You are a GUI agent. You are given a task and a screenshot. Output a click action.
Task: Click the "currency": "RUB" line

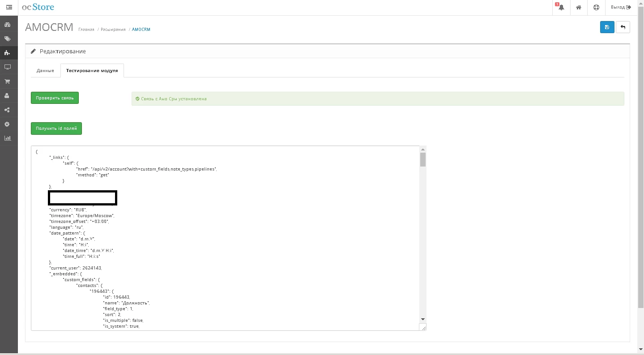tap(68, 210)
